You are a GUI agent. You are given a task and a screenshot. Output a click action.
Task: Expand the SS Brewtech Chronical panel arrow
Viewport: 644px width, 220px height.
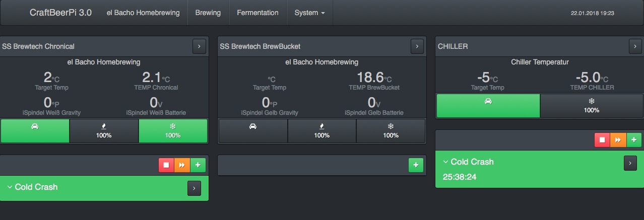199,46
